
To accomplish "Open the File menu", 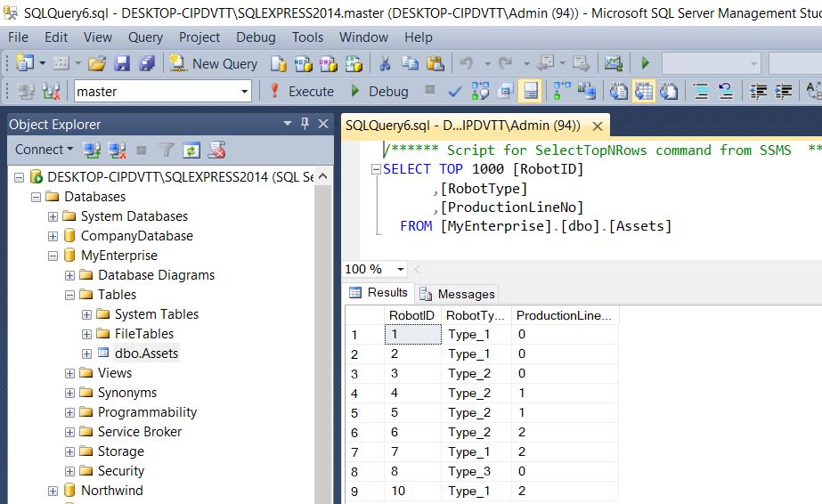I will pos(19,37).
